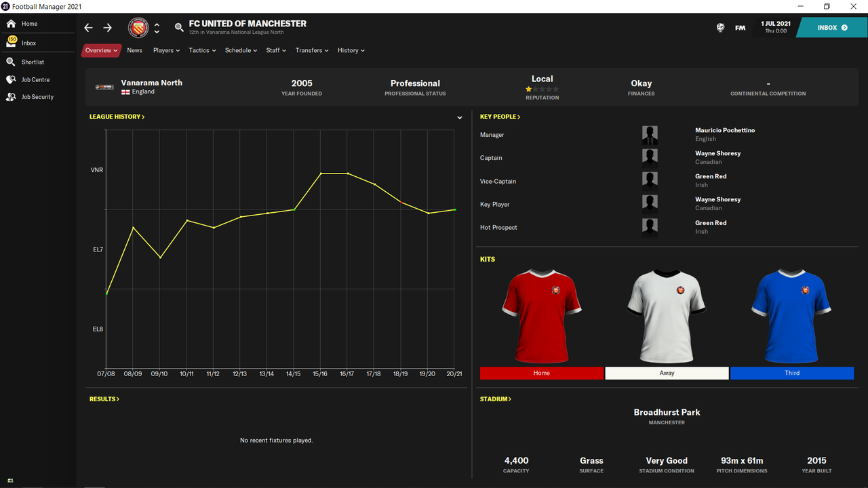Expand the Overview dropdown
This screenshot has height=488, width=868.
102,50
